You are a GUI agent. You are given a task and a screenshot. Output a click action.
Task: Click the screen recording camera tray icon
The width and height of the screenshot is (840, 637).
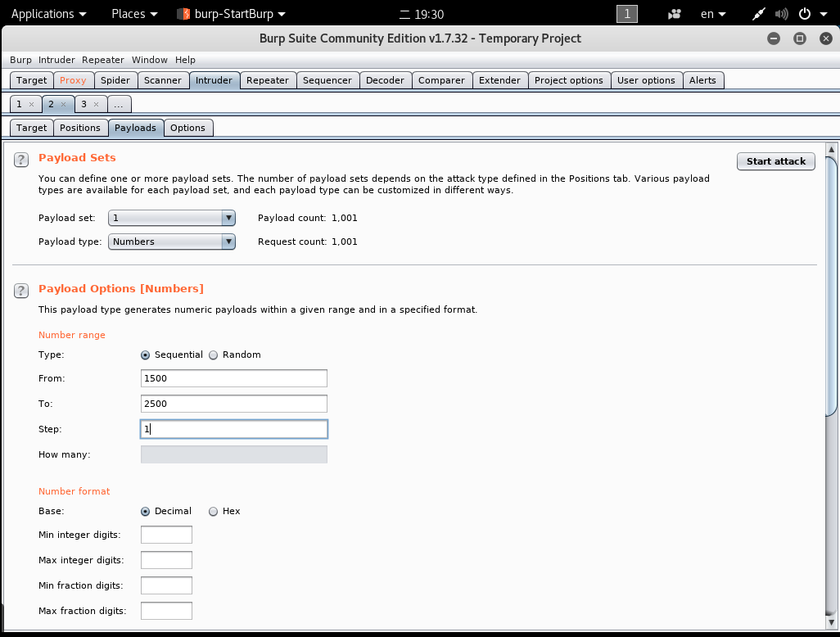point(674,14)
